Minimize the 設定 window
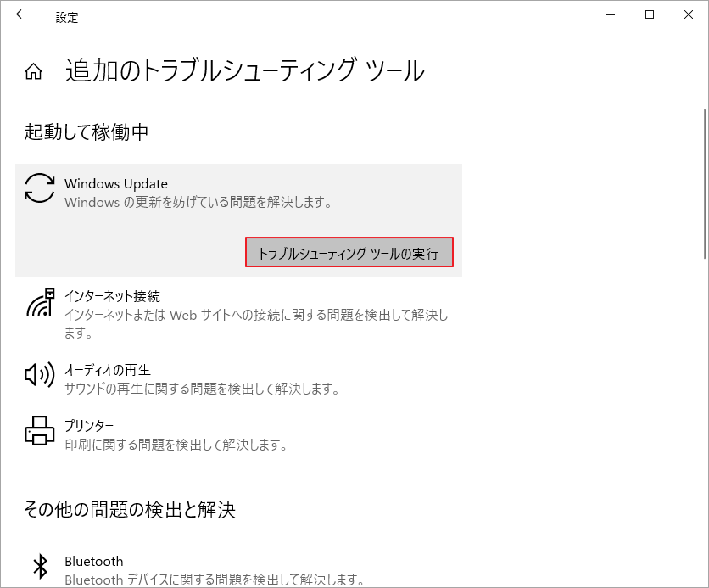 [611, 15]
